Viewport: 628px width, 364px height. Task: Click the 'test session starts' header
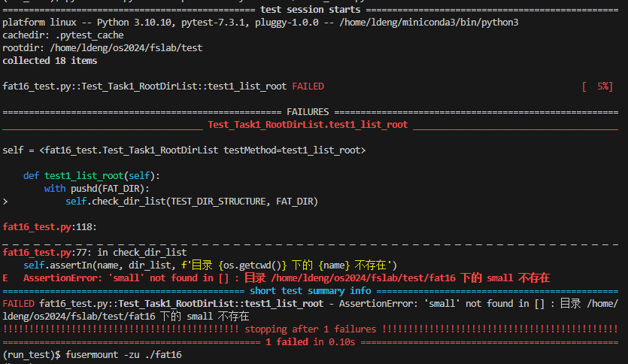(x=310, y=9)
